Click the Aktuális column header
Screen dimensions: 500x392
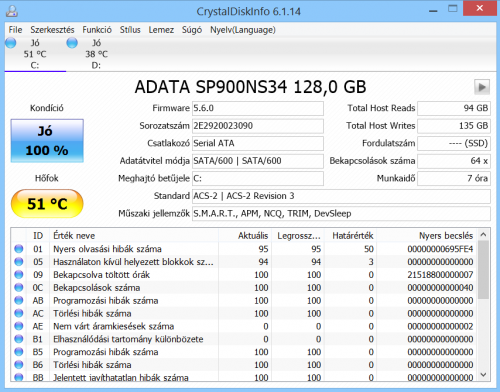click(x=245, y=236)
